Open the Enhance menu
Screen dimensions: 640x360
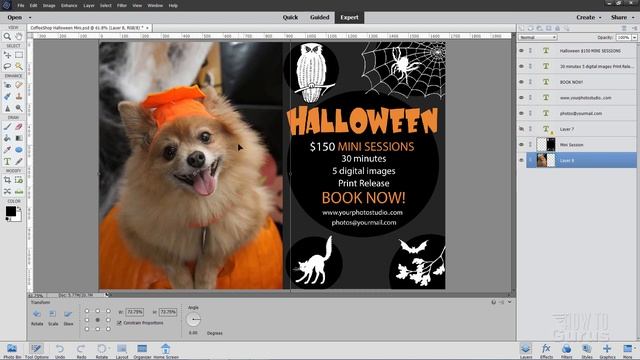(69, 6)
